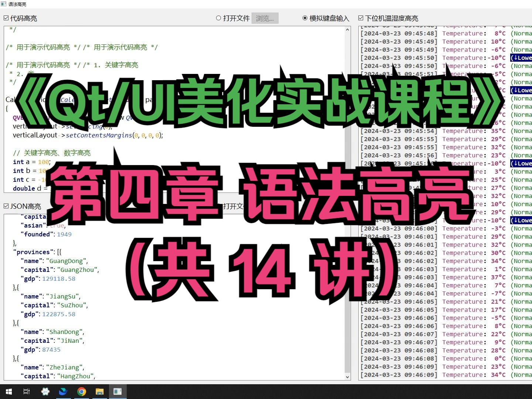Screen dimensions: 532x399
Task: Click the JSON line "name": "ZheJiang"
Action: [52, 367]
